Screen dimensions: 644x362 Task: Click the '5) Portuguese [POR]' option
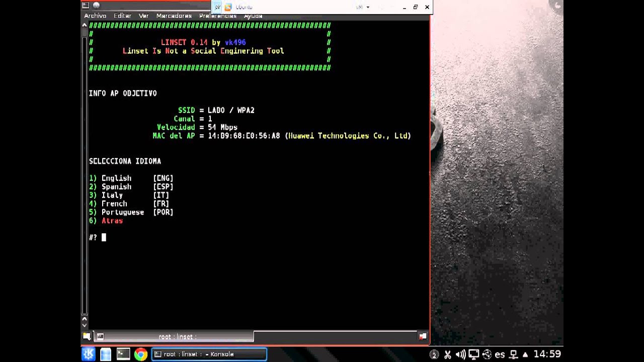pos(131,212)
